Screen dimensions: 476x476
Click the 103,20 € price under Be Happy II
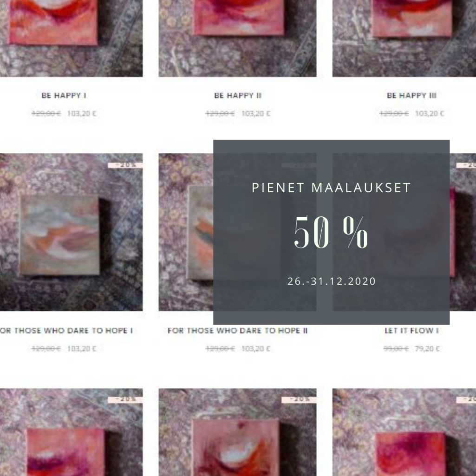tap(255, 113)
